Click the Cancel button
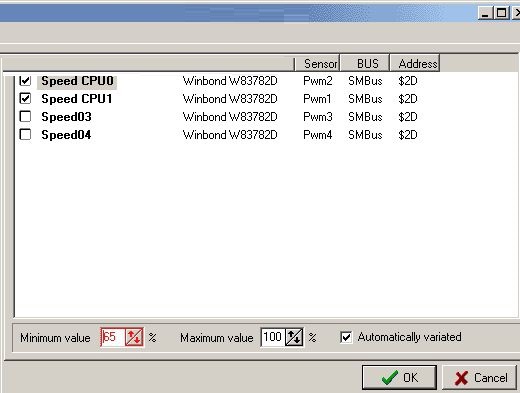This screenshot has height=393, width=520. (x=480, y=377)
